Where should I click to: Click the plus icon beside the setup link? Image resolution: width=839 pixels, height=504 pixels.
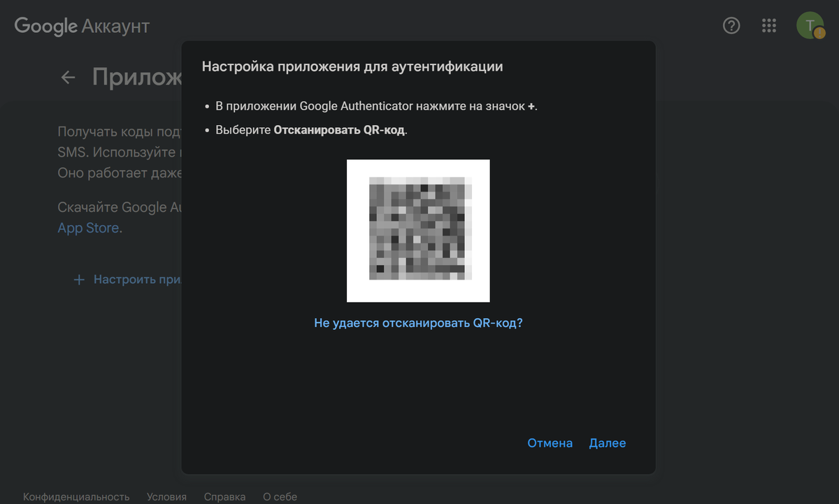point(78,279)
